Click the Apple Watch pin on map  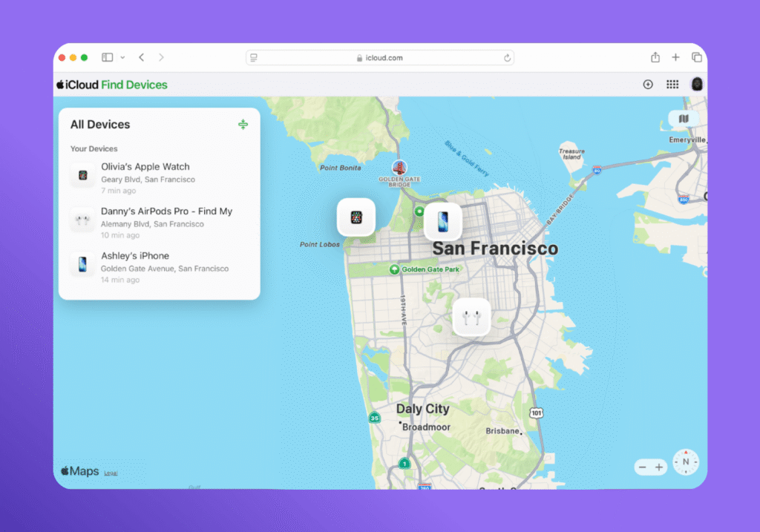[356, 217]
